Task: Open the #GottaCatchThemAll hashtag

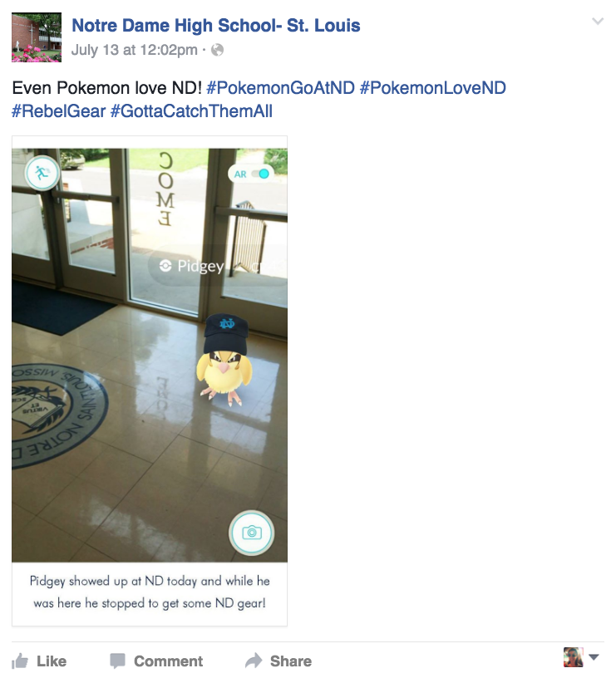Action: click(192, 111)
